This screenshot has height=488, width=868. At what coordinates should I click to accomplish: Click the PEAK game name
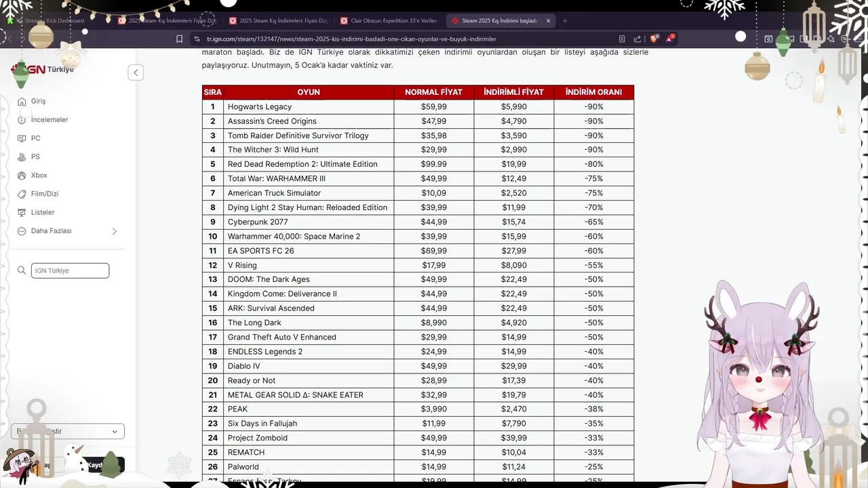(238, 409)
